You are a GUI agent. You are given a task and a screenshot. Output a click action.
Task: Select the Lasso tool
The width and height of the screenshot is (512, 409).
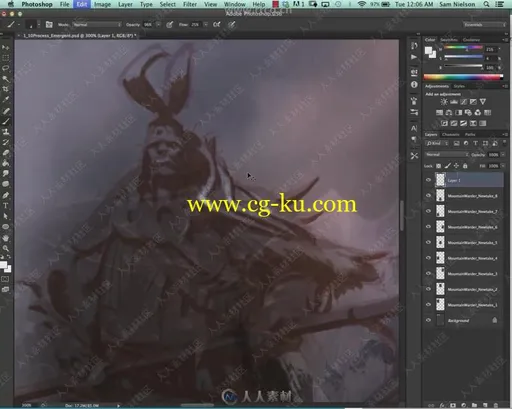(x=6, y=68)
